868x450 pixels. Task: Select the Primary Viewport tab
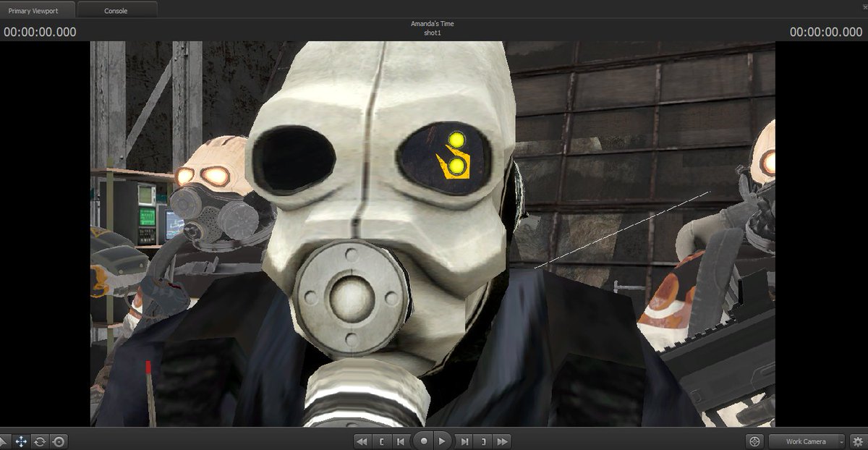click(33, 10)
